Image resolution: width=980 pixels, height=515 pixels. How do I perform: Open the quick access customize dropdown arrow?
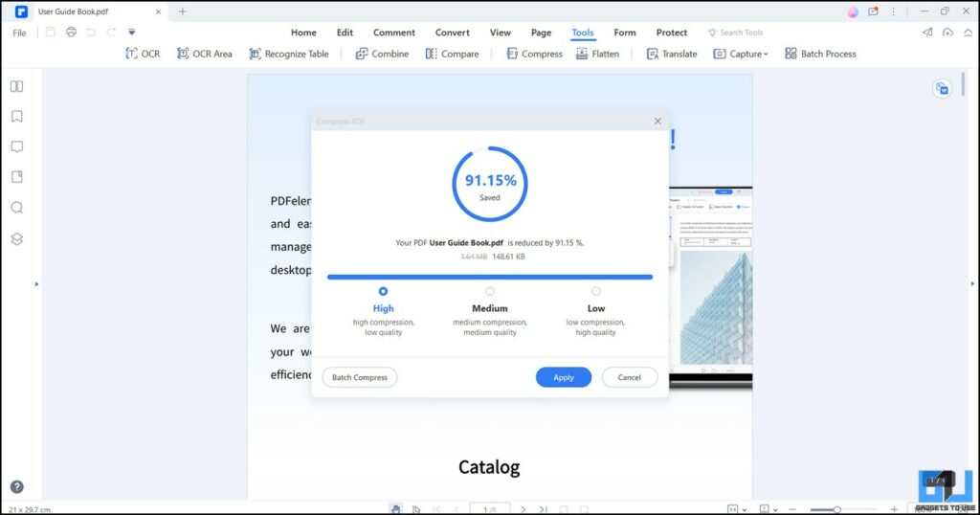point(132,32)
